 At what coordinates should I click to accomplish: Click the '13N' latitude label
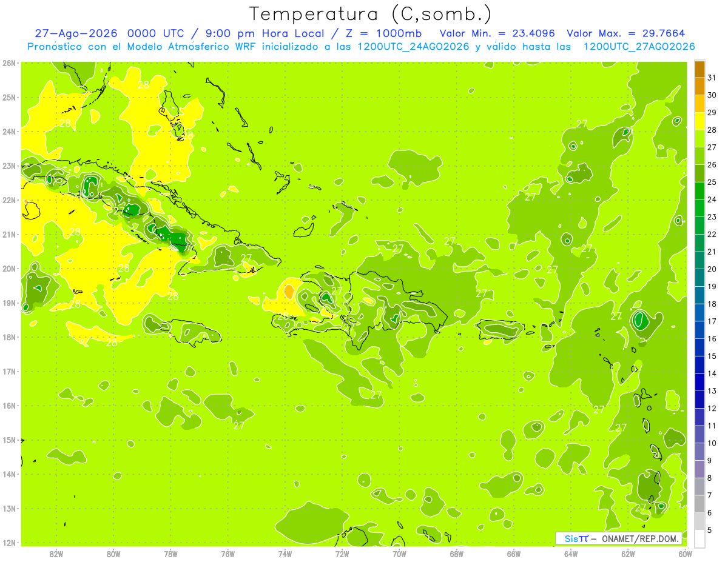pyautogui.click(x=9, y=508)
